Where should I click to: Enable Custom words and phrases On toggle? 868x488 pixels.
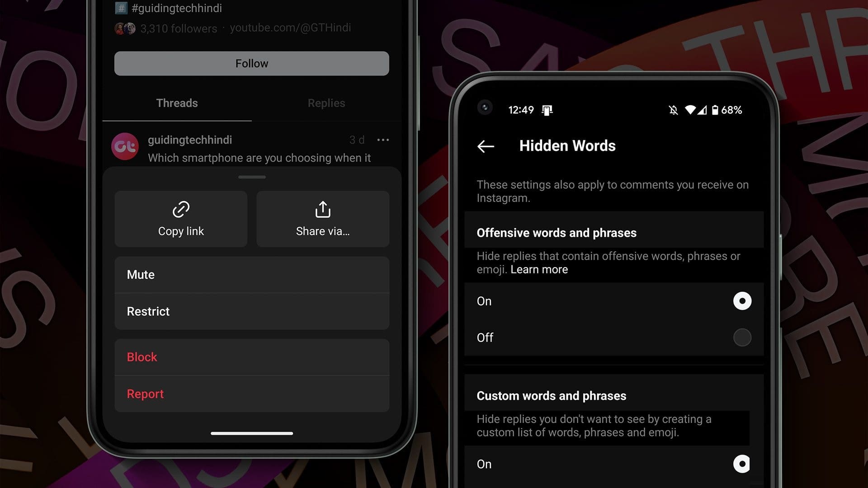coord(742,464)
